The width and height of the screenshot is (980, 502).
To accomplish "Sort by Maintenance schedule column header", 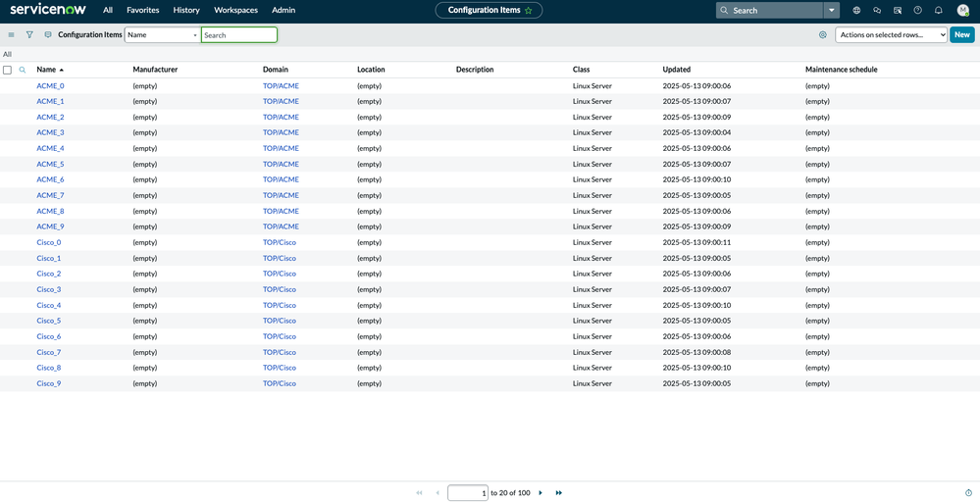I will (x=842, y=70).
